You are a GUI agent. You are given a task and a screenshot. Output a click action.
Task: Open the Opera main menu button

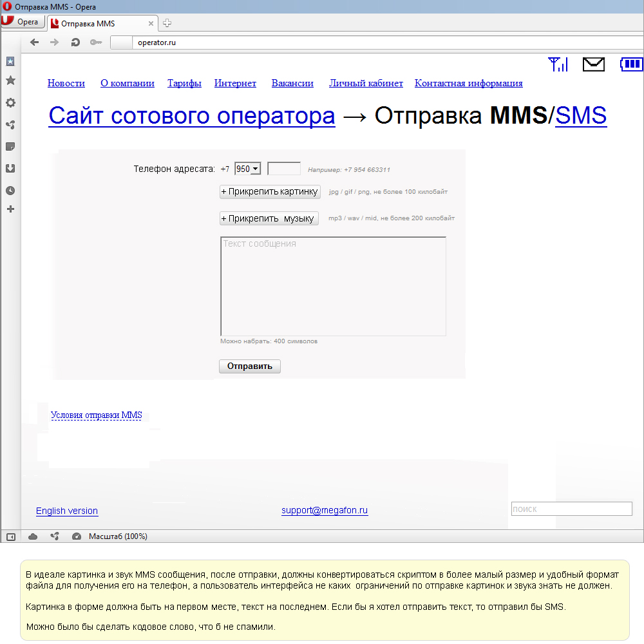pos(23,22)
